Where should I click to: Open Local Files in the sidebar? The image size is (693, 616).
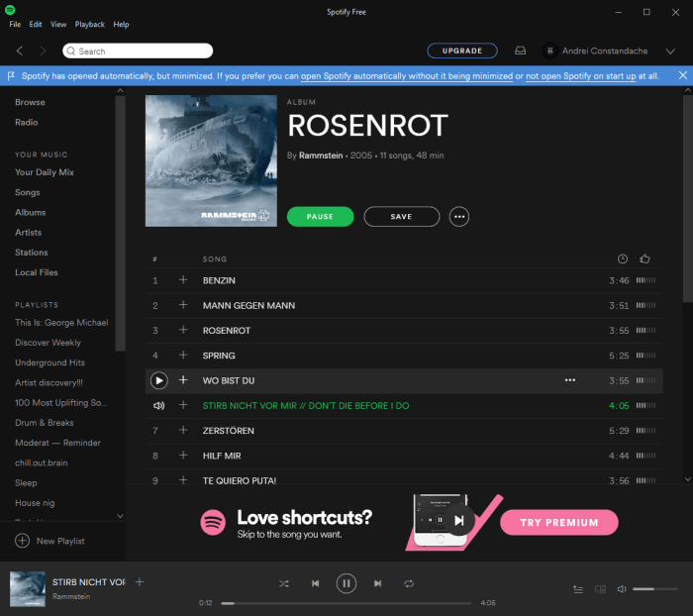click(x=37, y=272)
